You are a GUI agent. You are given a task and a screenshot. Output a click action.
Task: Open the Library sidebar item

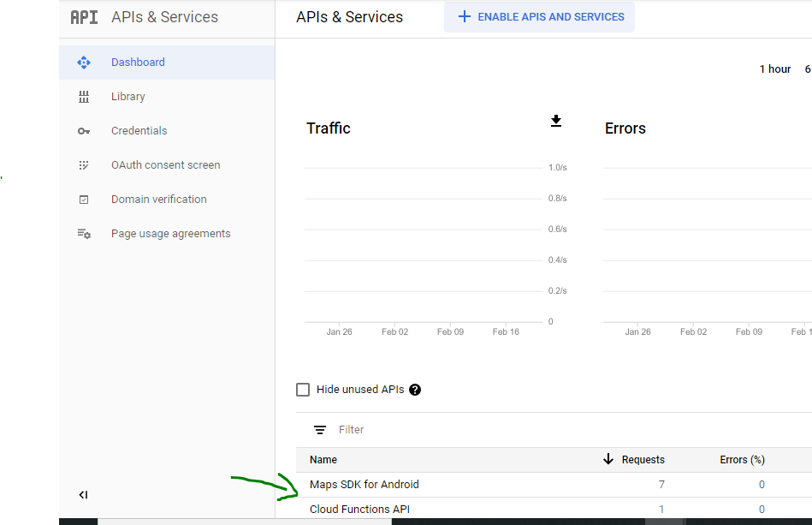(167, 97)
